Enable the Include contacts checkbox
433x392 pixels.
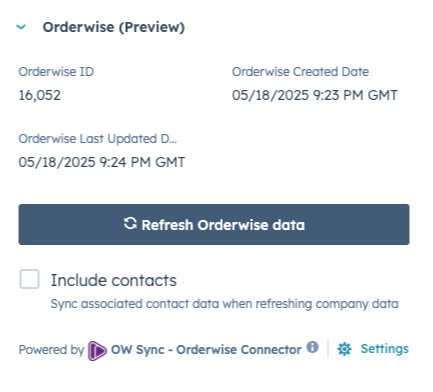[x=29, y=279]
